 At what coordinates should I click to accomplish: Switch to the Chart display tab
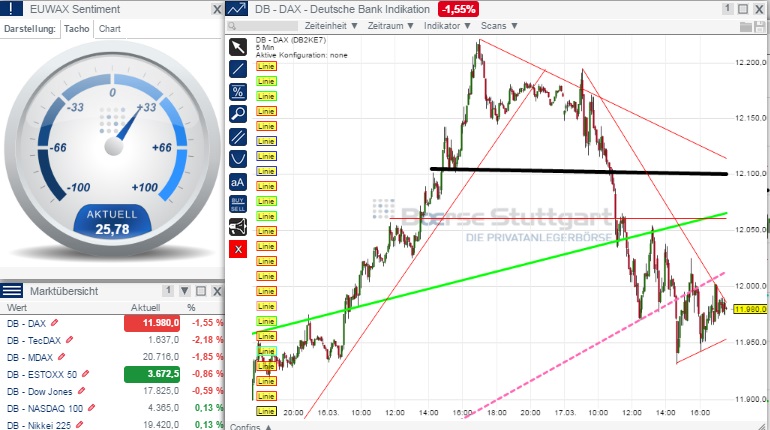pyautogui.click(x=110, y=28)
